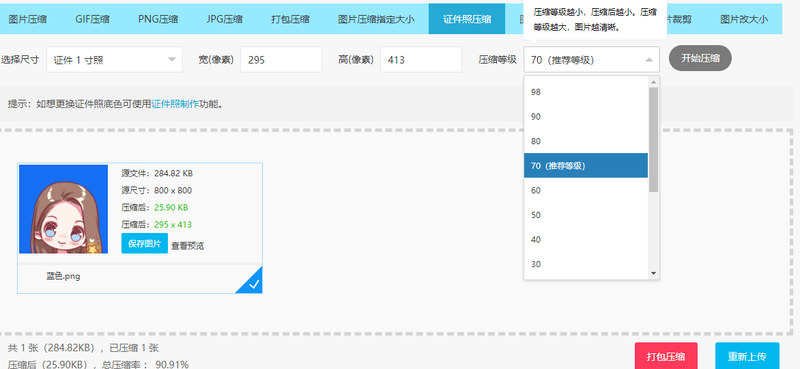This screenshot has width=800, height=369.
Task: Click the 800 x 800 source dimensions
Action: (173, 190)
